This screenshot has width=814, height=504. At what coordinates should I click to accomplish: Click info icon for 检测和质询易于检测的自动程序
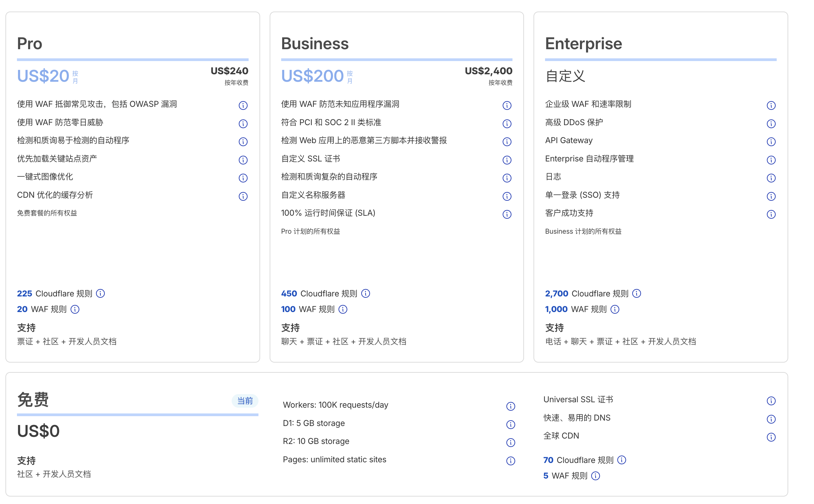click(243, 142)
